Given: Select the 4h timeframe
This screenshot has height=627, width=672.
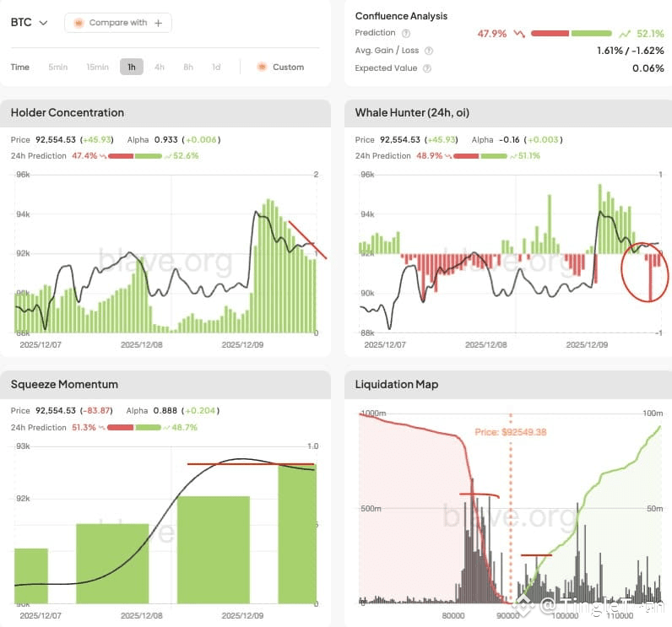Looking at the screenshot, I should point(160,68).
